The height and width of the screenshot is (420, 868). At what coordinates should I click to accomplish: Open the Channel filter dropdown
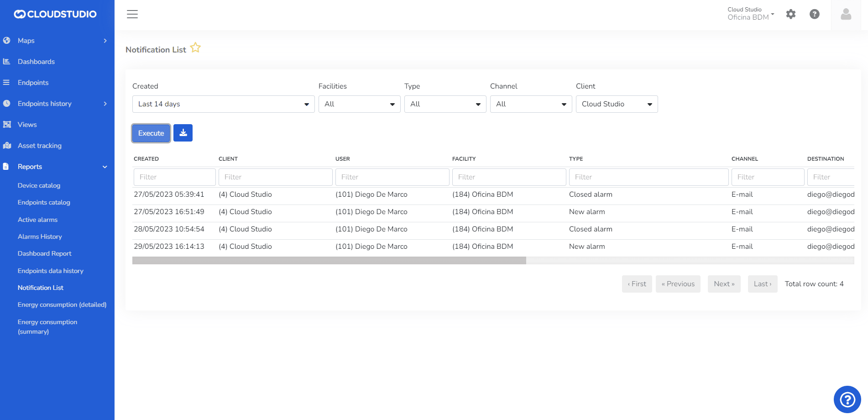tap(531, 104)
